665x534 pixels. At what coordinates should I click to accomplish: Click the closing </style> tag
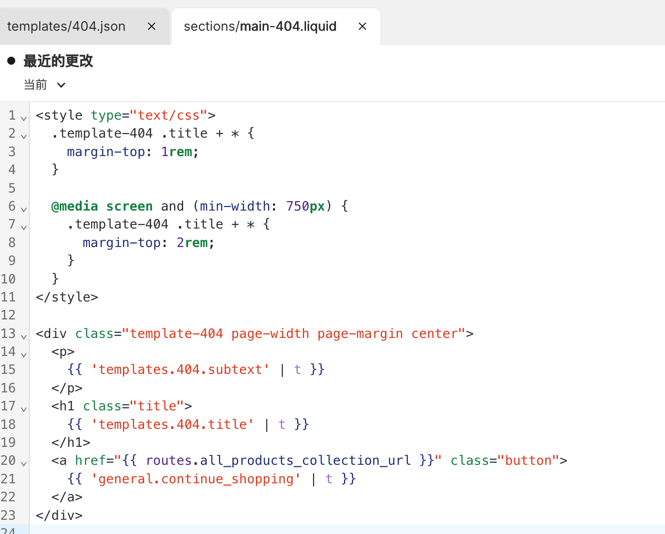tap(67, 297)
